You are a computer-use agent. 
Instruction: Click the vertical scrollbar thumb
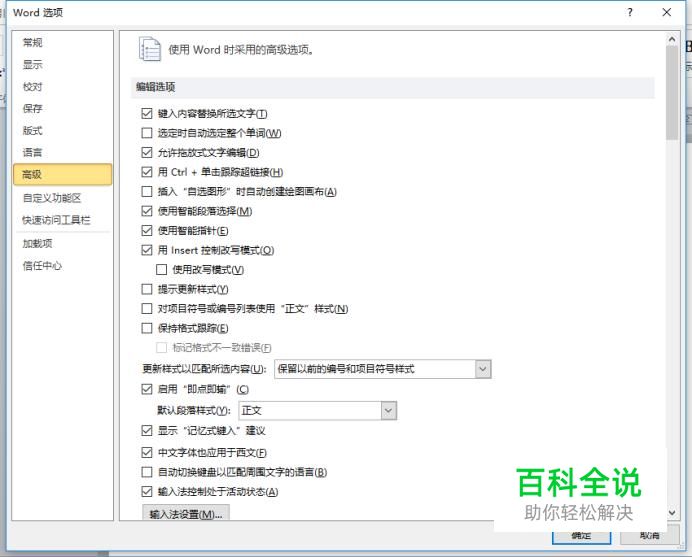(672, 93)
